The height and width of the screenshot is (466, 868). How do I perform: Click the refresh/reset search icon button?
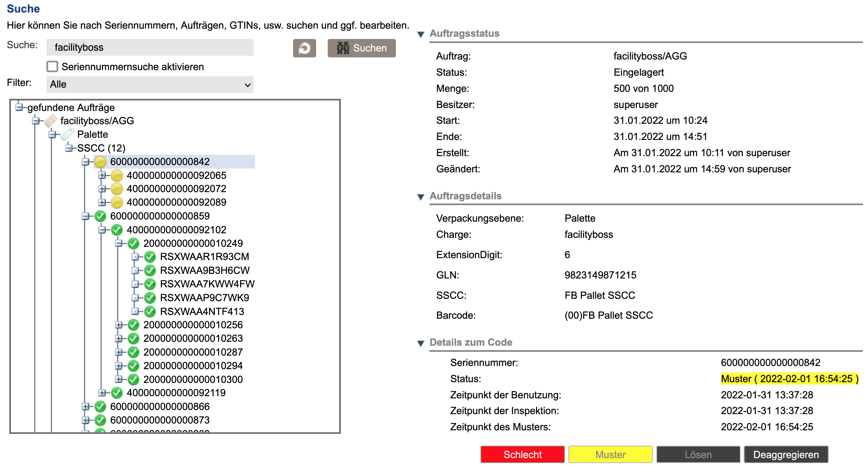[x=304, y=48]
